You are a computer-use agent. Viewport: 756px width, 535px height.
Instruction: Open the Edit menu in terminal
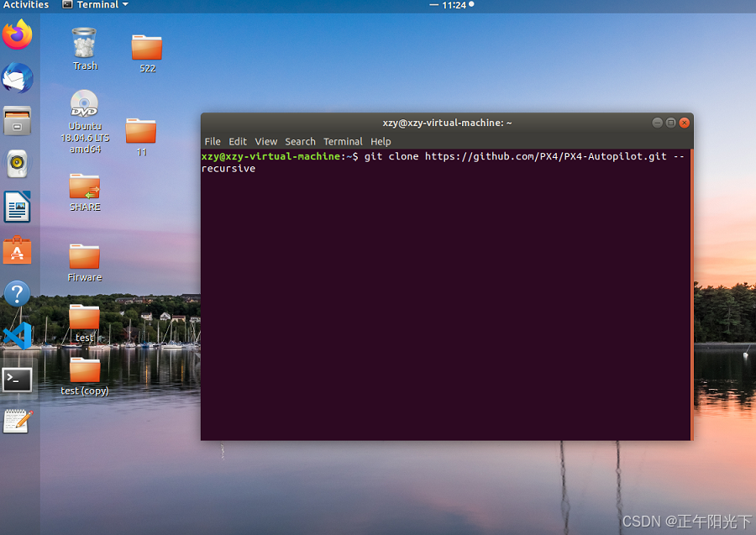(237, 141)
